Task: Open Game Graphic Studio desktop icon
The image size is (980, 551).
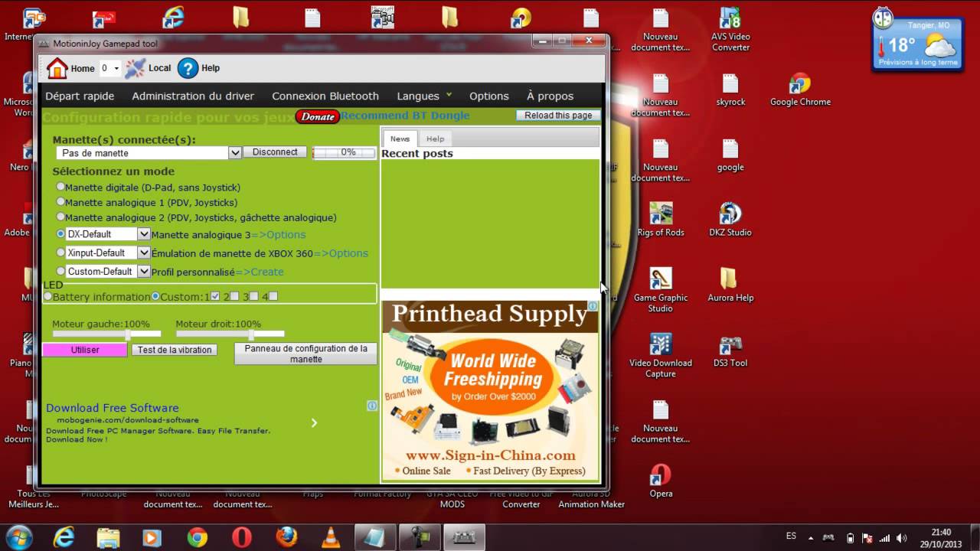Action: [661, 291]
